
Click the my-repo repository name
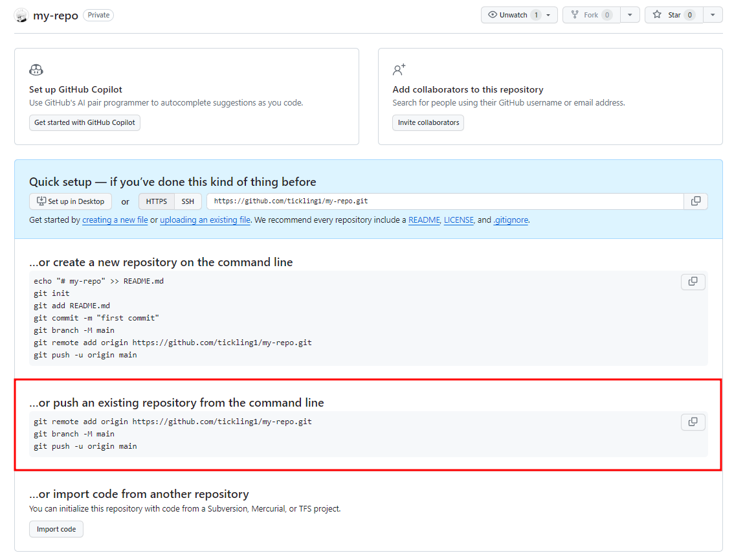tap(56, 16)
